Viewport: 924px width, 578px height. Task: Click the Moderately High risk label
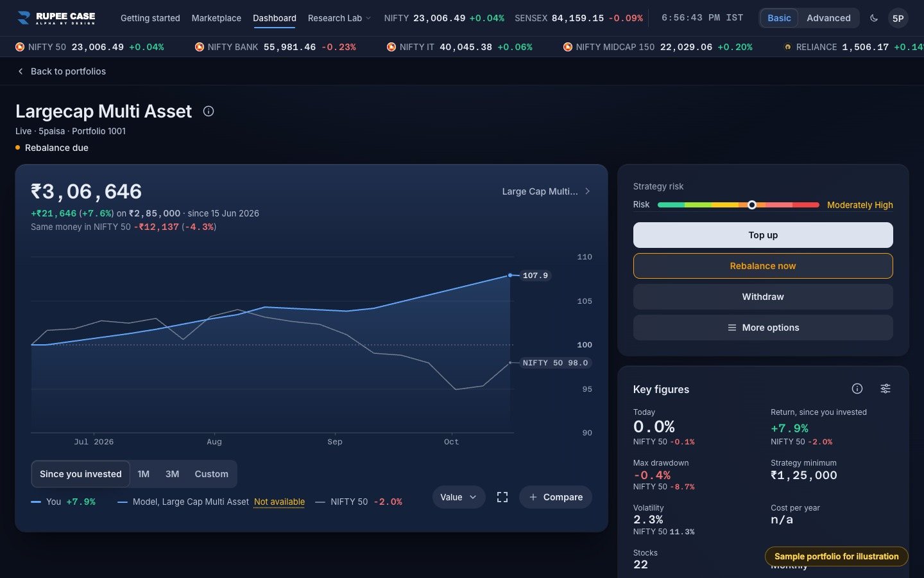[860, 205]
